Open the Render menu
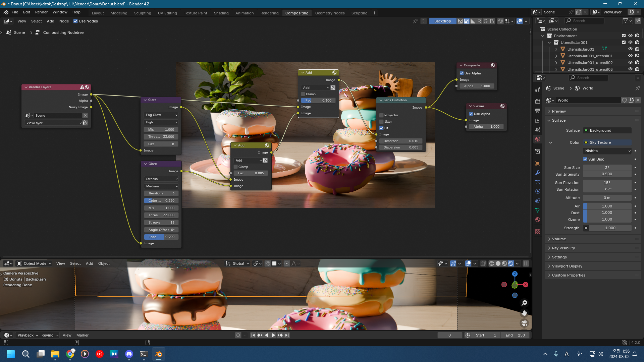Viewport: 644px width, 362px height. (41, 12)
